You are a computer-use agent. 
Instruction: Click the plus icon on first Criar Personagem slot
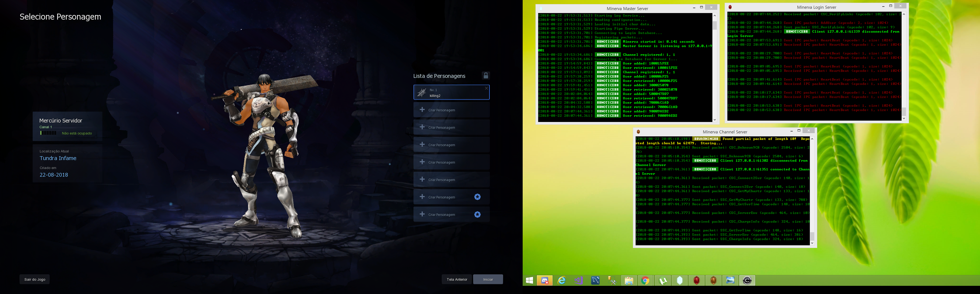coord(422,109)
